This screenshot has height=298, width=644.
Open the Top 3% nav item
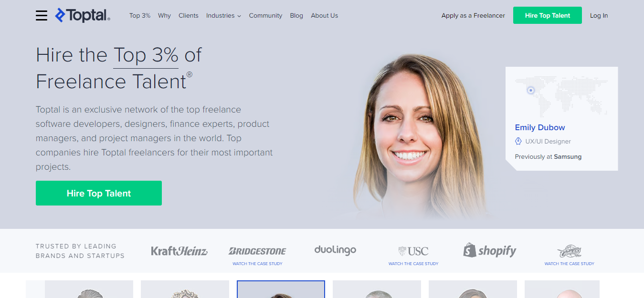[140, 16]
